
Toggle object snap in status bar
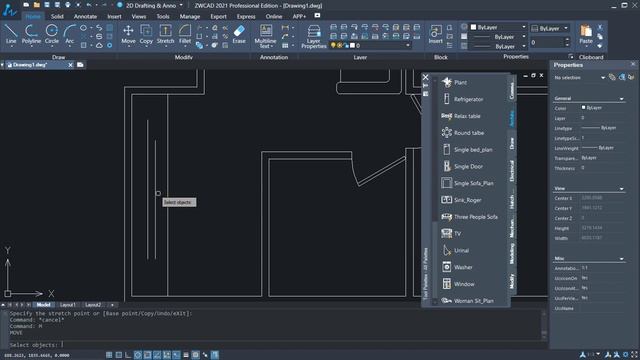[147, 355]
